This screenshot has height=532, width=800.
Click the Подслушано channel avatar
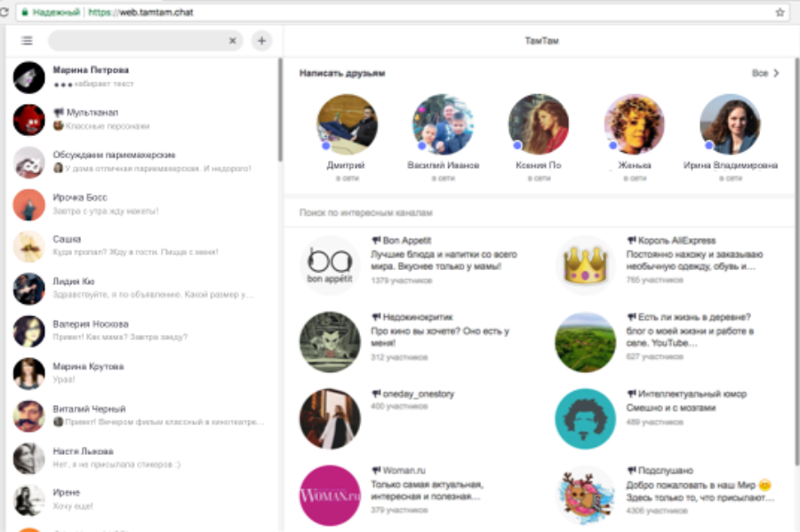(x=585, y=495)
